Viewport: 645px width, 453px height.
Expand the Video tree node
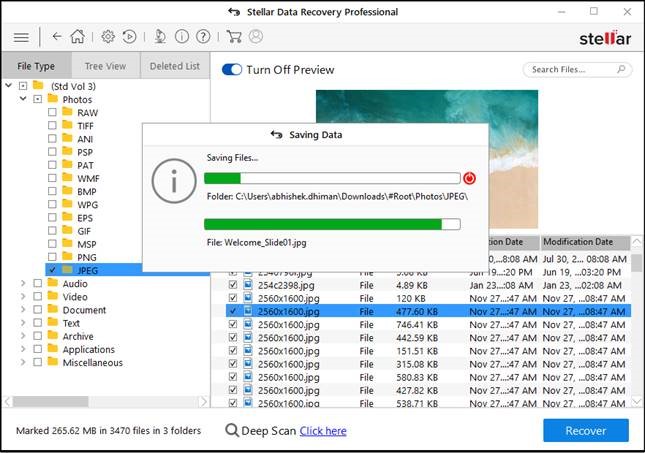point(23,297)
